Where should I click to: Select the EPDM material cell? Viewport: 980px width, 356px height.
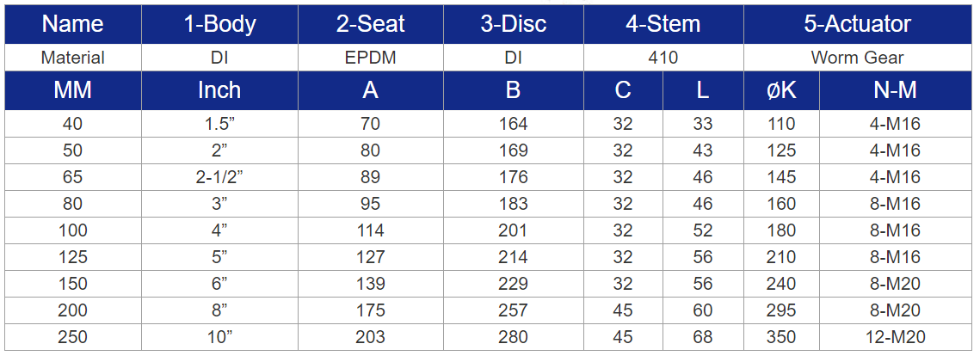(371, 58)
